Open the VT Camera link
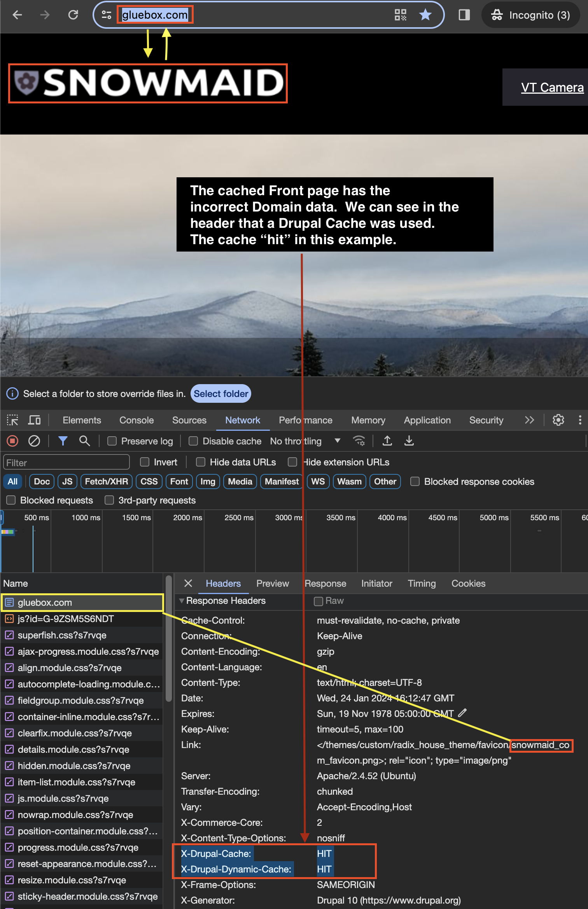588x909 pixels. (x=552, y=87)
